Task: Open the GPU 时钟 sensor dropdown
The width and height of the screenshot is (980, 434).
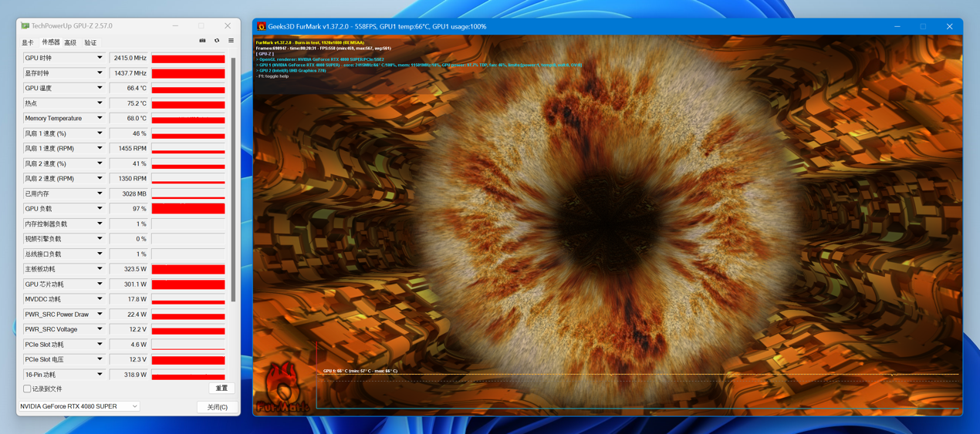Action: tap(100, 58)
